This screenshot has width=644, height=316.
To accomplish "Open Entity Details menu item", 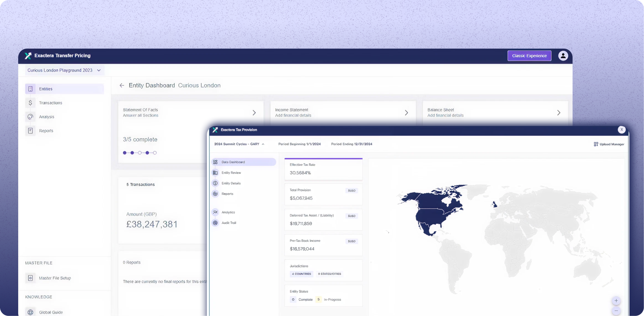I will (231, 183).
